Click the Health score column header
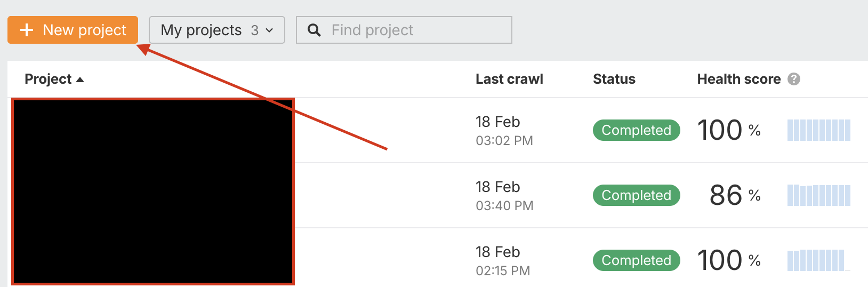The image size is (868, 287). coord(738,79)
